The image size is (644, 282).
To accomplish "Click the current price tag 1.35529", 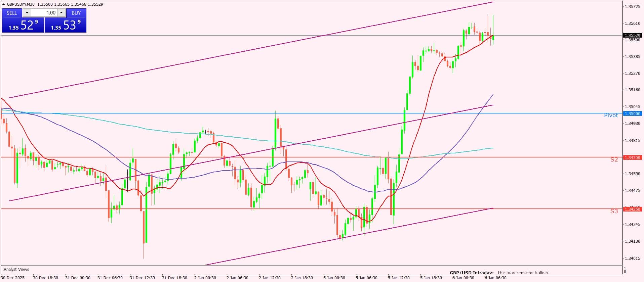I will pos(633,35).
